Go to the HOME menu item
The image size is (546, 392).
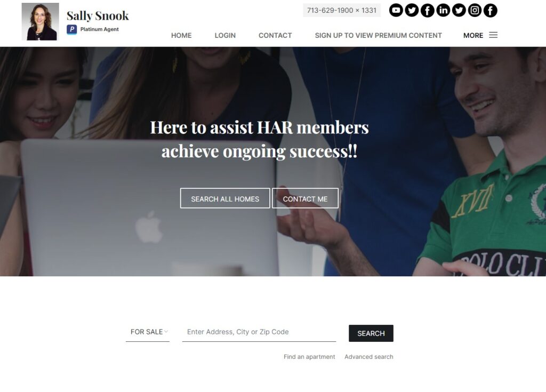pos(181,36)
